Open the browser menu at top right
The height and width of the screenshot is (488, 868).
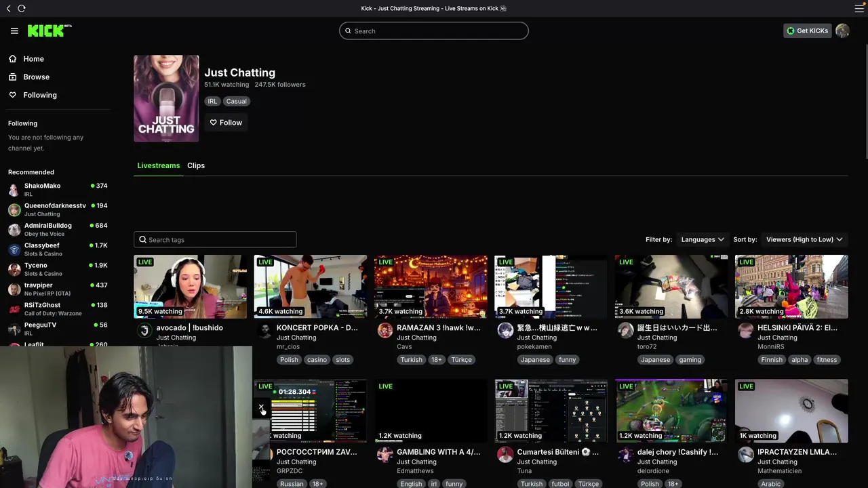click(x=859, y=8)
